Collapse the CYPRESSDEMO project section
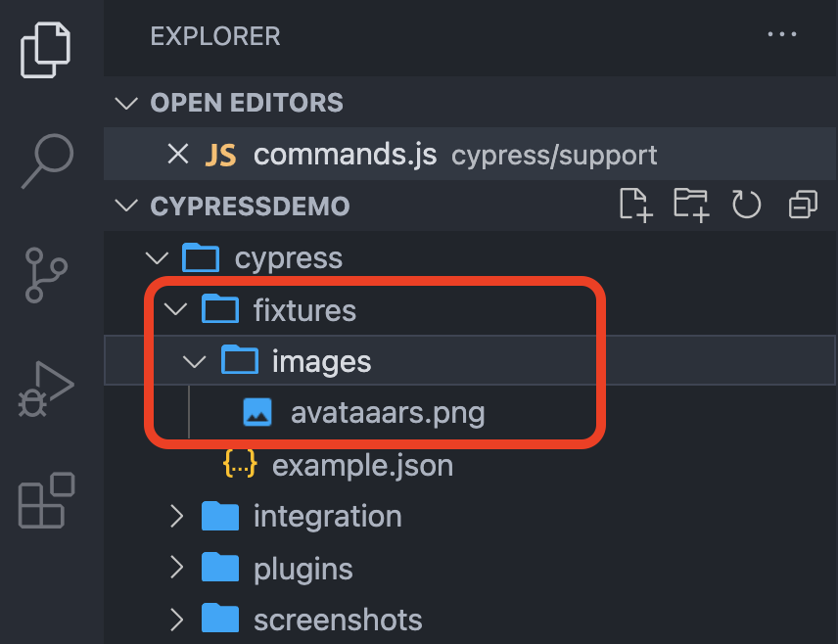The width and height of the screenshot is (838, 644). point(125,207)
